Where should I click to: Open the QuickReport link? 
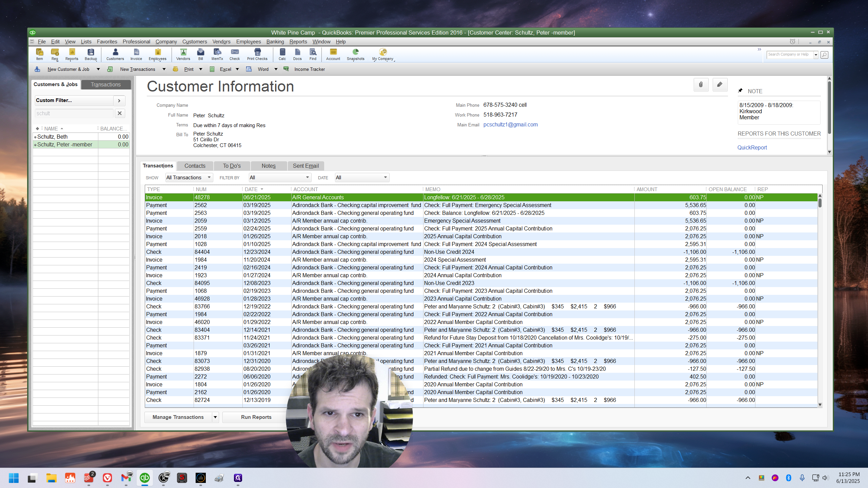click(x=752, y=147)
